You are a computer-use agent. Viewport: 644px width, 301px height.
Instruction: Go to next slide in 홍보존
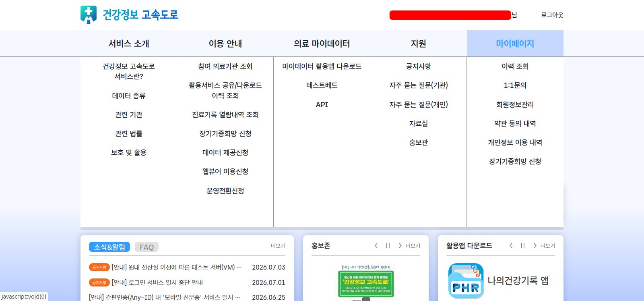click(400, 245)
